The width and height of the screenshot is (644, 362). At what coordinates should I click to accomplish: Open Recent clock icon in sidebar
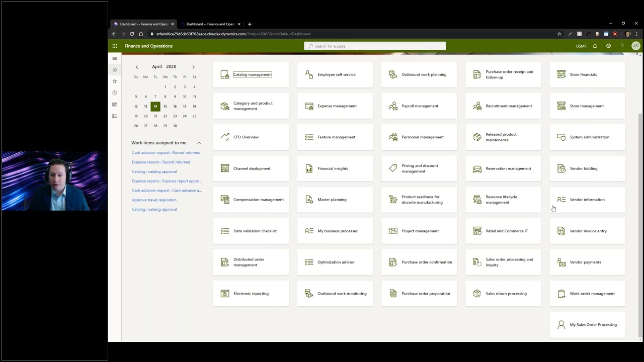click(x=115, y=93)
